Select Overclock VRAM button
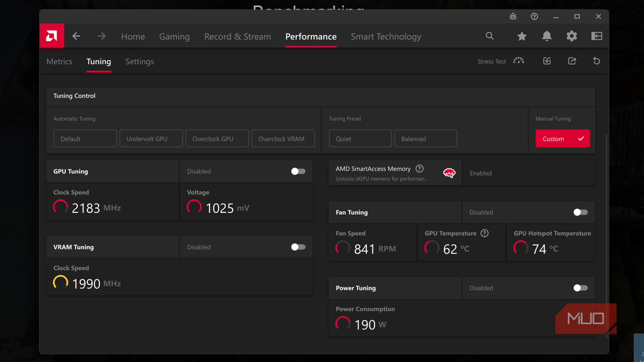This screenshot has width=644, height=362. pyautogui.click(x=283, y=139)
